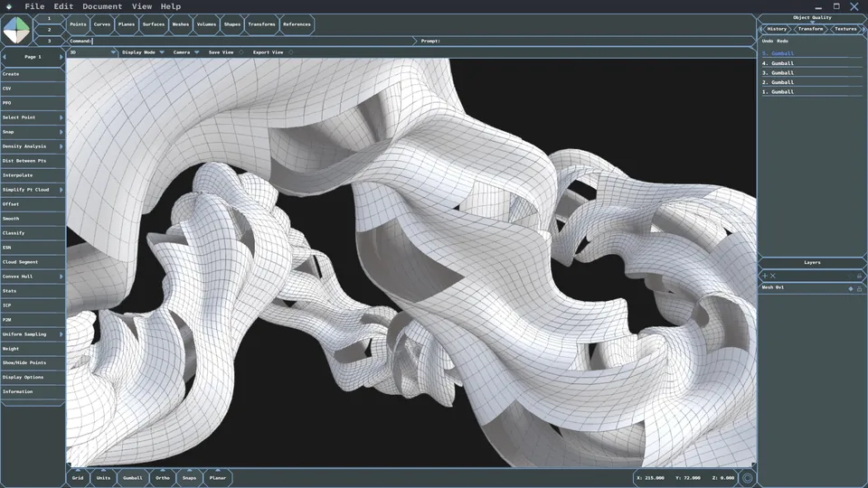Toggle the Units option
This screenshot has height=488, width=868.
click(103, 477)
